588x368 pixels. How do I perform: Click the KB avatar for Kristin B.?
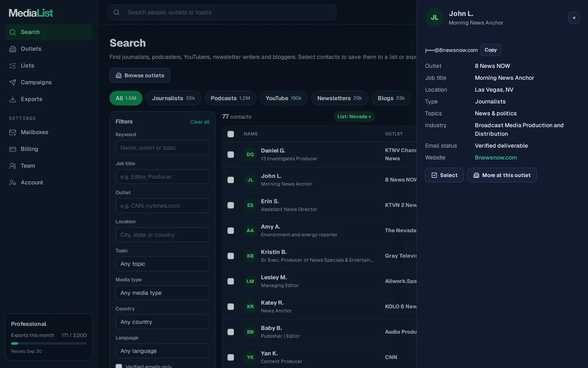[x=250, y=256]
